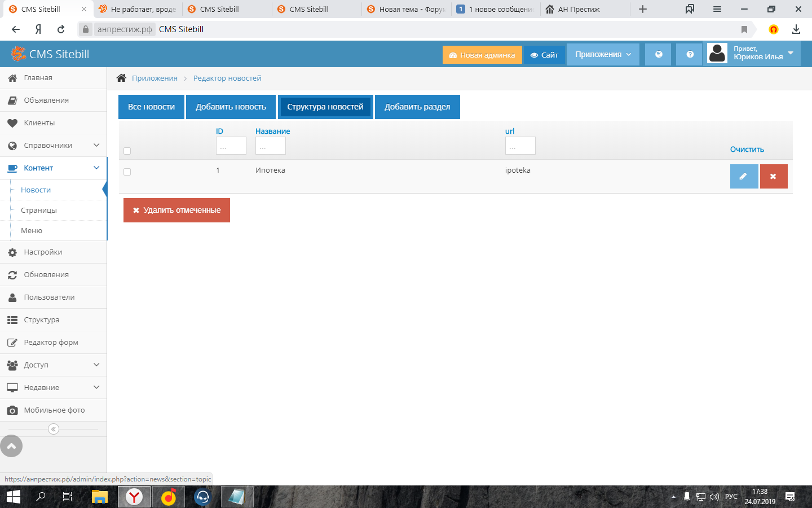Viewport: 812px width, 508px height.
Task: Click the globe icon in the top header
Action: (x=658, y=55)
